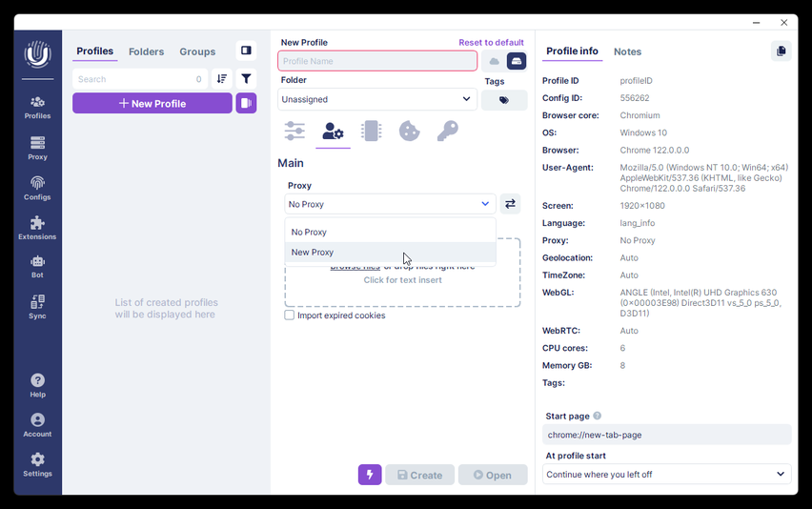812x509 pixels.
Task: Click the copy profile info icon
Action: [x=781, y=51]
